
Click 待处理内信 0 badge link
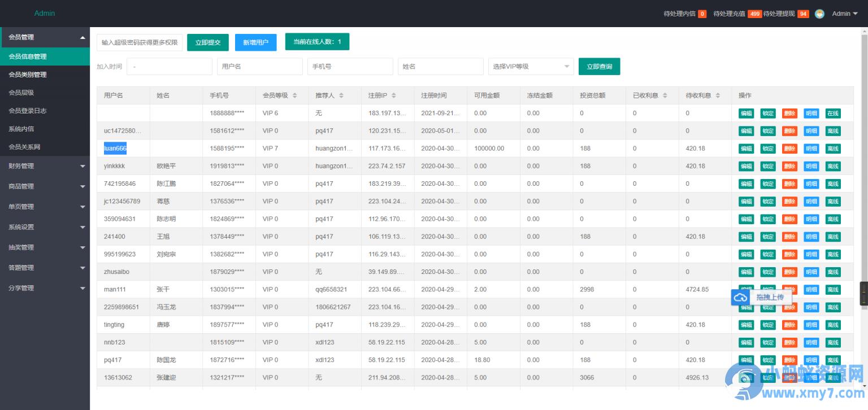685,14
